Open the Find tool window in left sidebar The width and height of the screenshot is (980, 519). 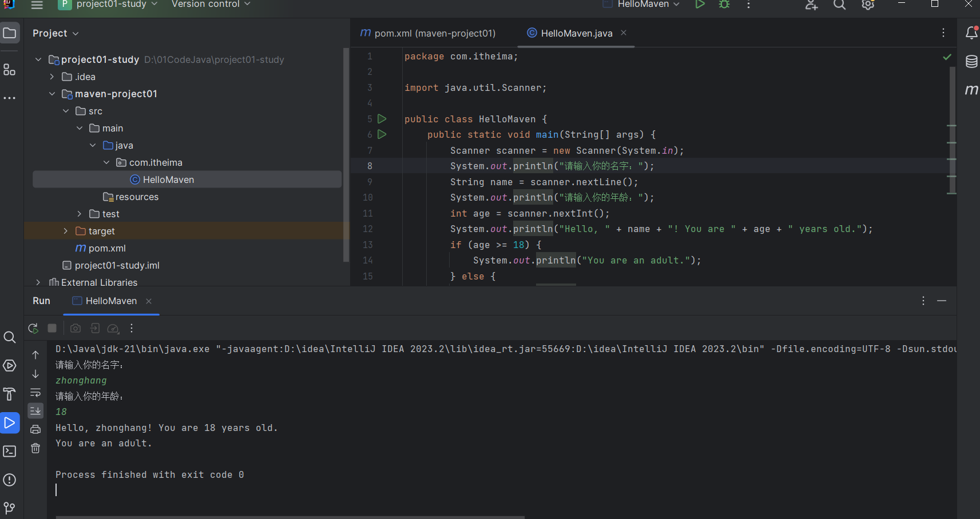pos(10,337)
